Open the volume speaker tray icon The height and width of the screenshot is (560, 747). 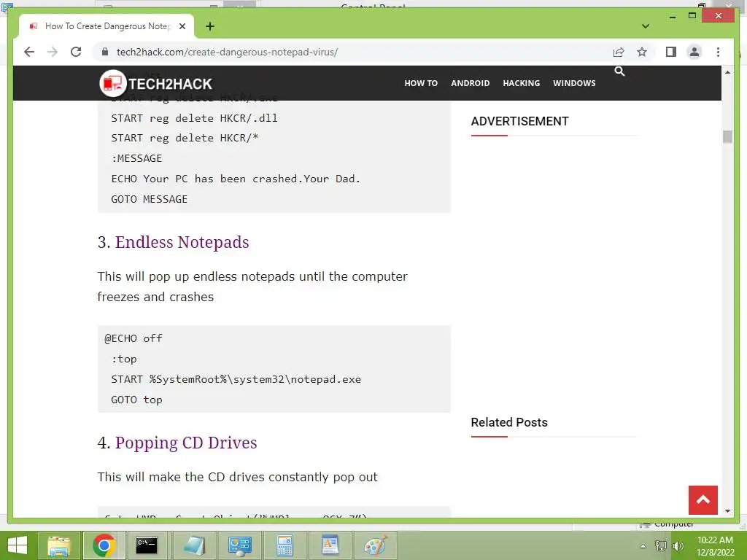tap(678, 545)
